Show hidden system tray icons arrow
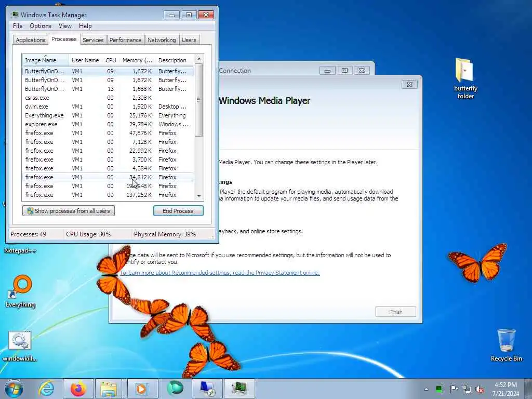Image resolution: width=532 pixels, height=399 pixels. (426, 389)
